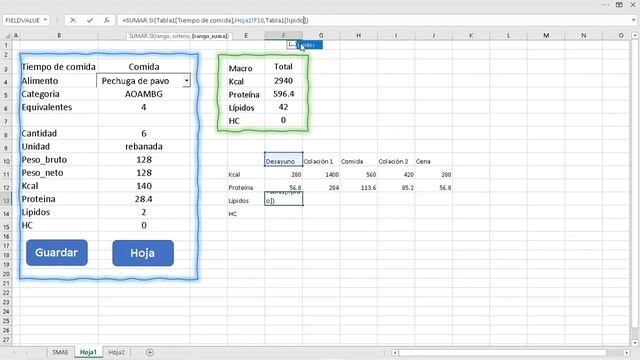Select column K header

pyautogui.click(x=471, y=36)
